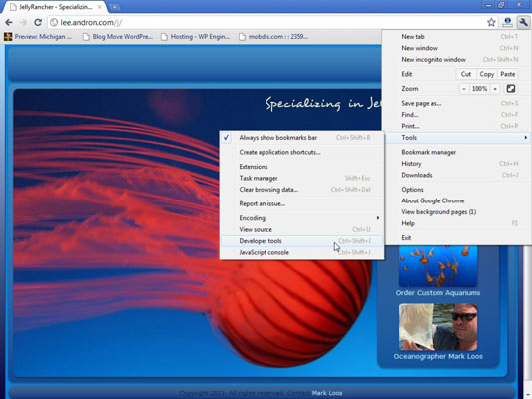Screen dimensions: 532x399
Task: Click the Oceanographer Mark Loos photo
Action: tap(438, 327)
